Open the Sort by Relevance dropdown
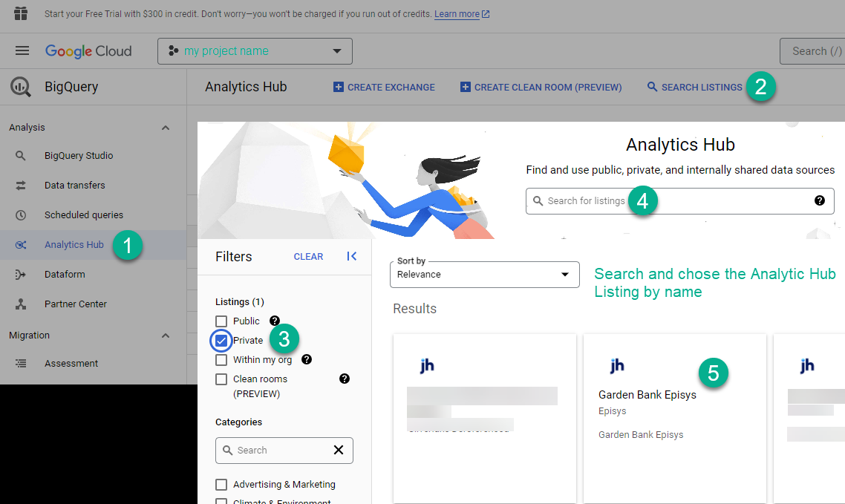 pos(484,275)
